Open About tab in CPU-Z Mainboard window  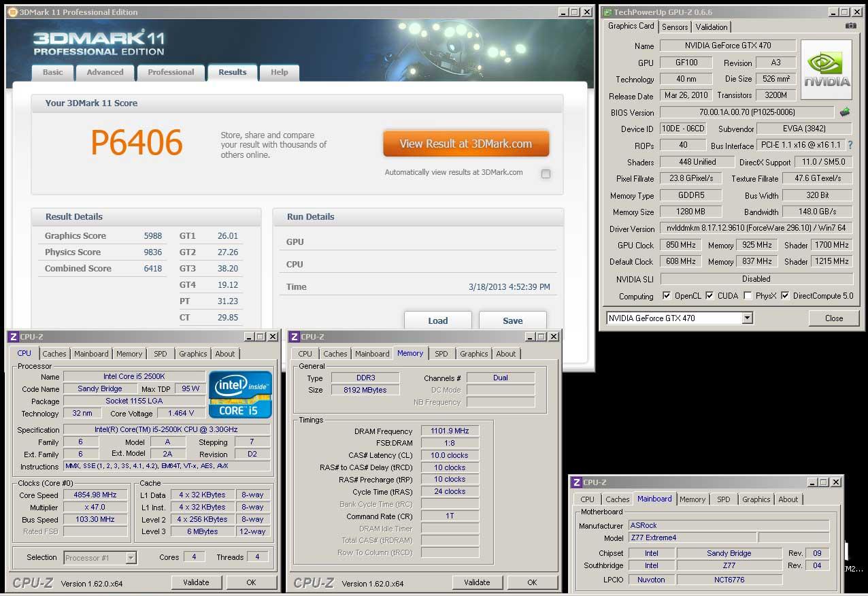tap(788, 499)
